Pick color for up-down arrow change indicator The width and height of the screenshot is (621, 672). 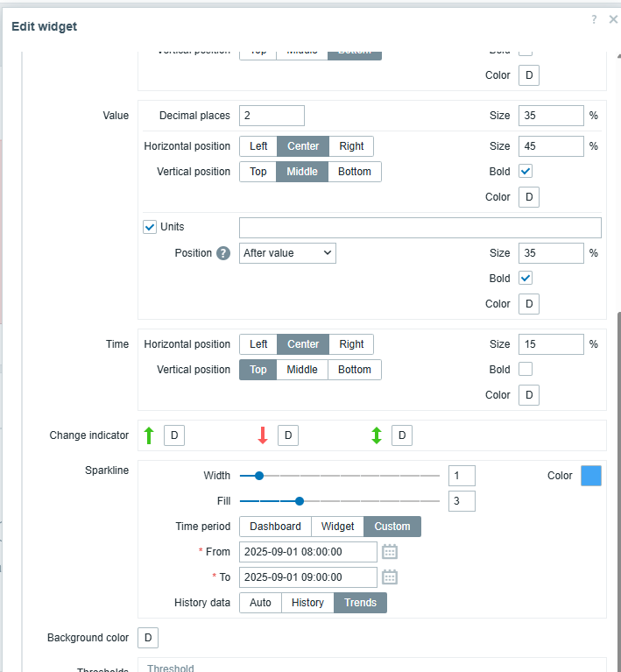(402, 435)
